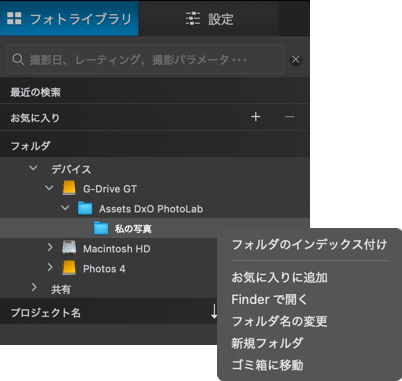This screenshot has width=402, height=381.
Task: Choose Finder で開く from context menu
Action: [269, 299]
